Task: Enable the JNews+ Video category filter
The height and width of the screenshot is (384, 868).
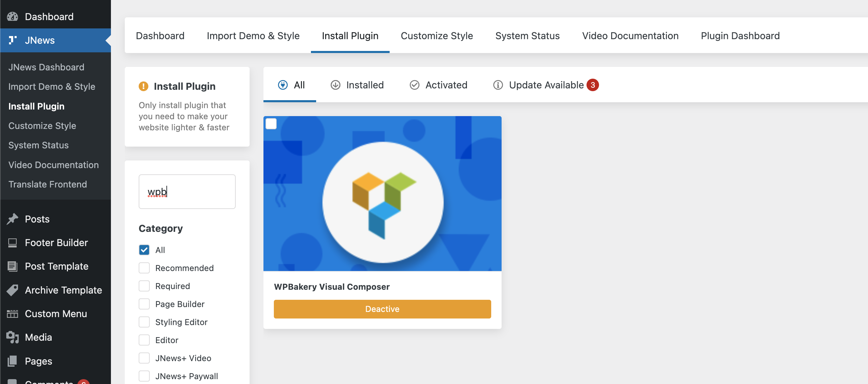Action: coord(144,358)
